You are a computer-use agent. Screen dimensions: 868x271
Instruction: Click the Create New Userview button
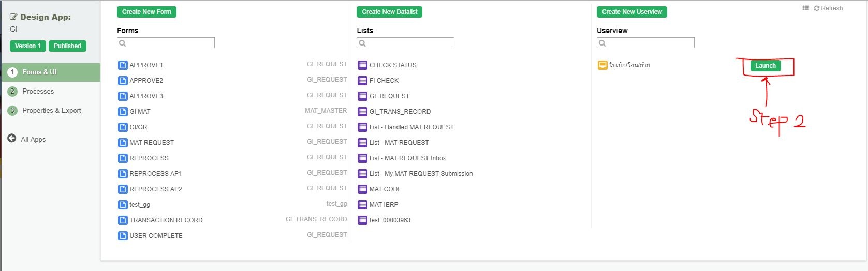pyautogui.click(x=631, y=12)
